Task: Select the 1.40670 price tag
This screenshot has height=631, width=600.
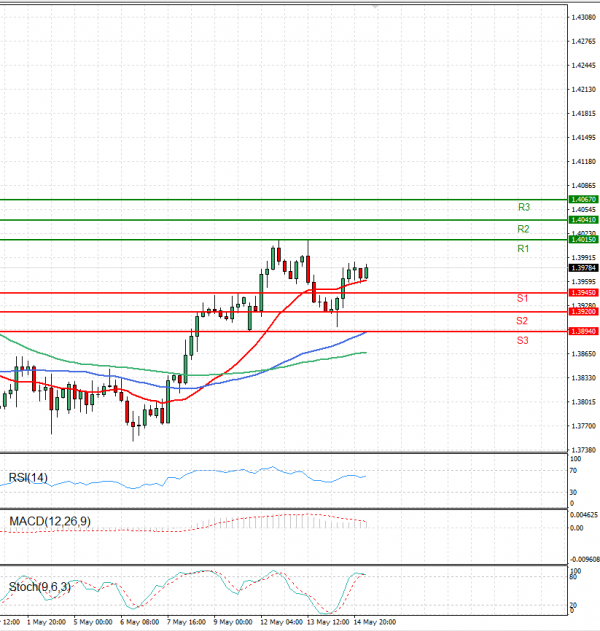Action: (584, 200)
